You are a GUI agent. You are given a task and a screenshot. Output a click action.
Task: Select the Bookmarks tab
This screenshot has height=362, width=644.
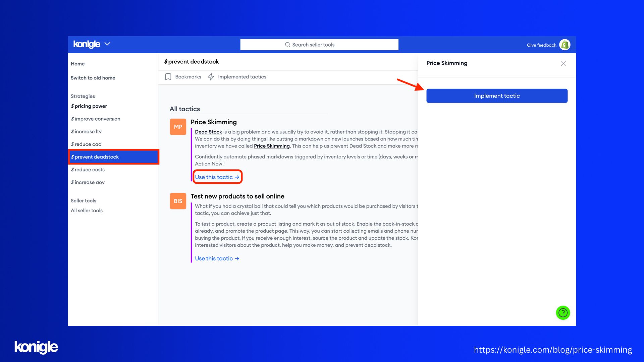click(x=183, y=77)
